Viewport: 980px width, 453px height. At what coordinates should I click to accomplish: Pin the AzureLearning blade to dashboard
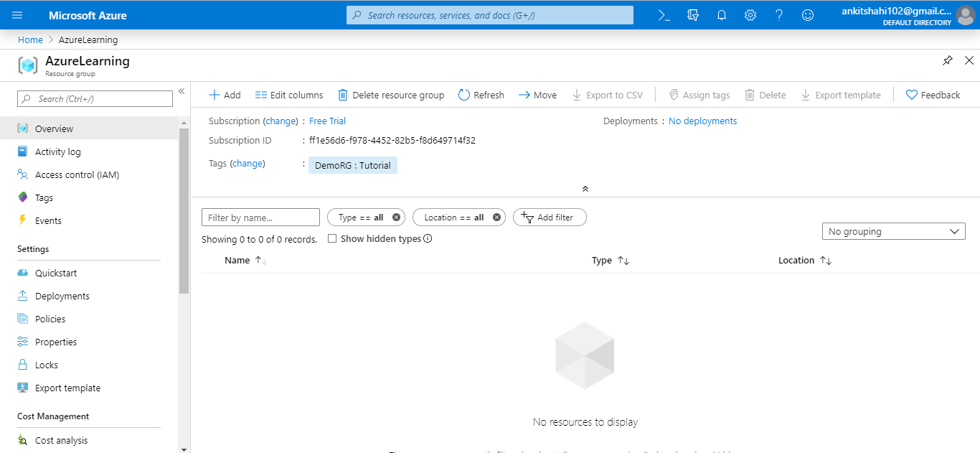948,60
